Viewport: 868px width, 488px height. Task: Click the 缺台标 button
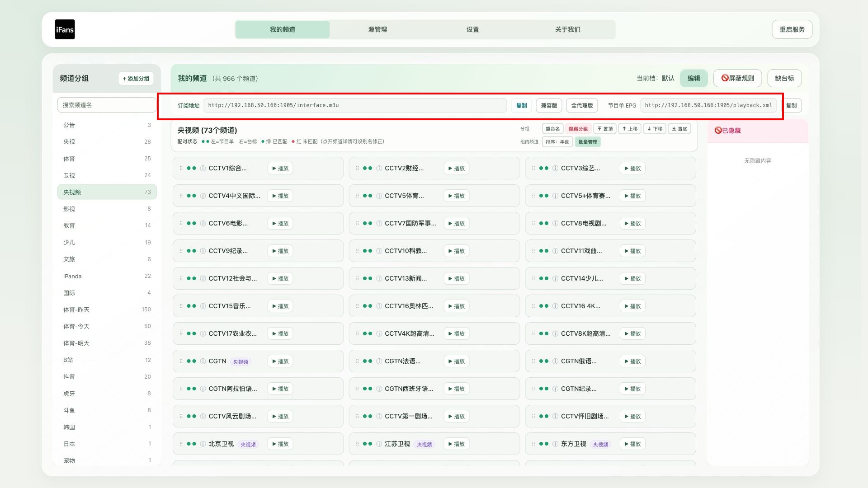pyautogui.click(x=784, y=78)
